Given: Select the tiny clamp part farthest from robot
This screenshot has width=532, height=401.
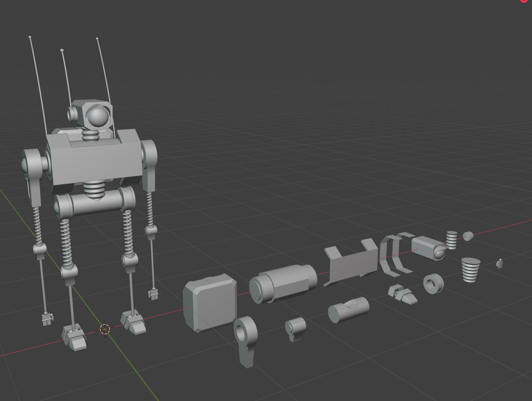Looking at the screenshot, I should (500, 263).
